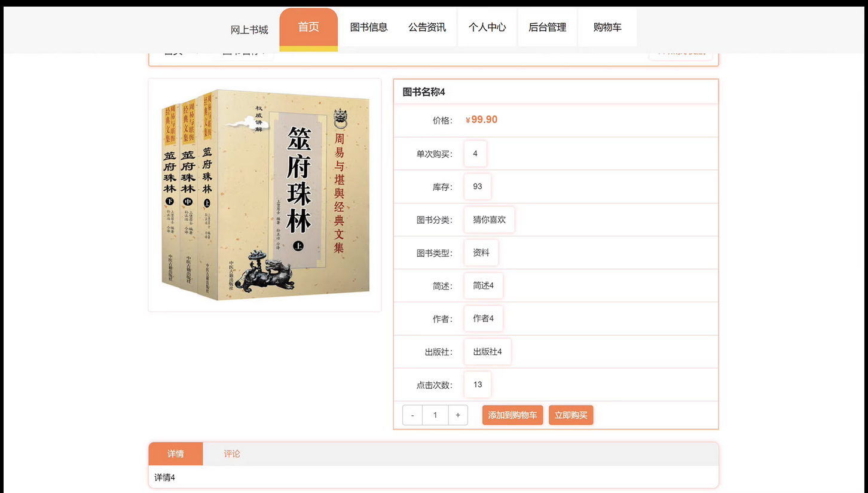Click the 图书类型 value 资料

point(481,252)
